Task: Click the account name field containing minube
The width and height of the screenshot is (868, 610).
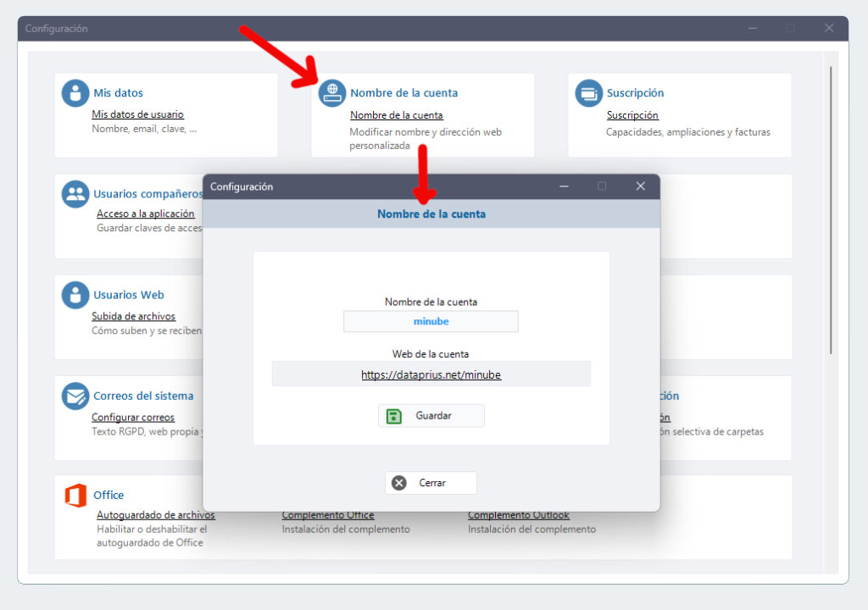Action: pos(431,322)
